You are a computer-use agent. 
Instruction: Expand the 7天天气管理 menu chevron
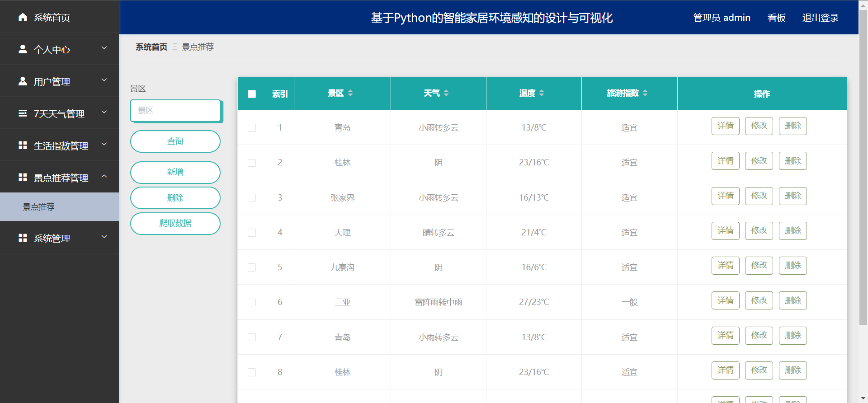(104, 112)
